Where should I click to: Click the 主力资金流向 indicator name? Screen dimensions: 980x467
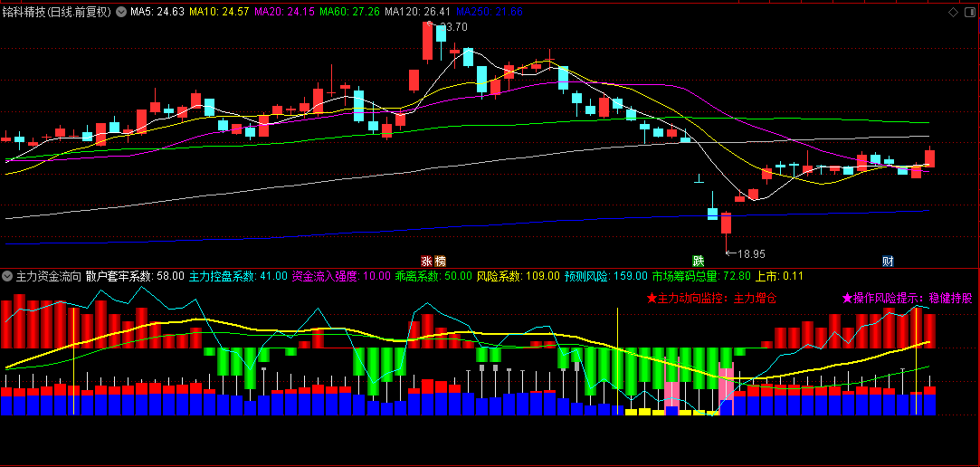tap(48, 276)
